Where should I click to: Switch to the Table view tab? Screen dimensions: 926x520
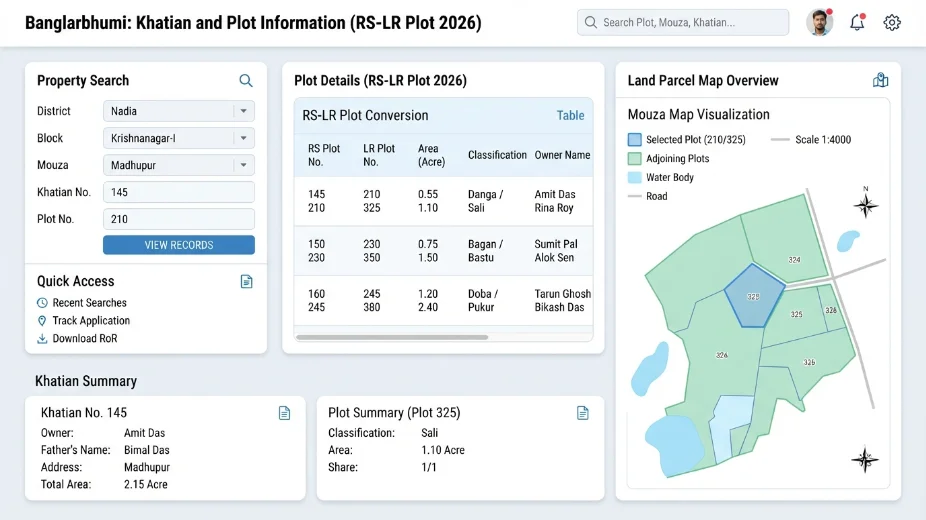[570, 116]
